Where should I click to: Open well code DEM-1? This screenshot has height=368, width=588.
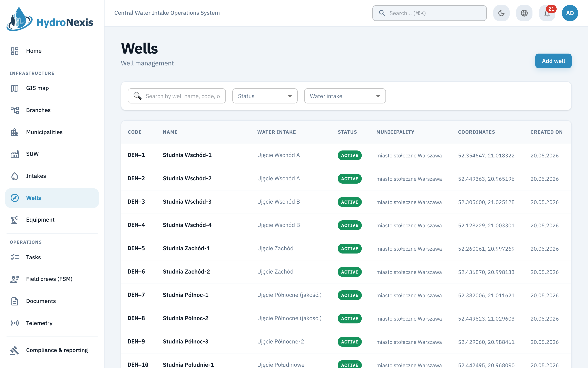tap(136, 155)
